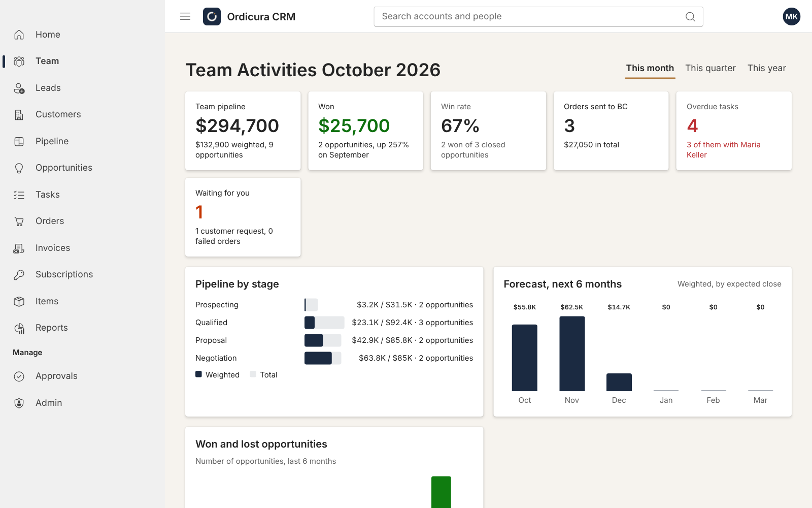Open the Waiting for you card
The image size is (812, 508).
coord(243,217)
